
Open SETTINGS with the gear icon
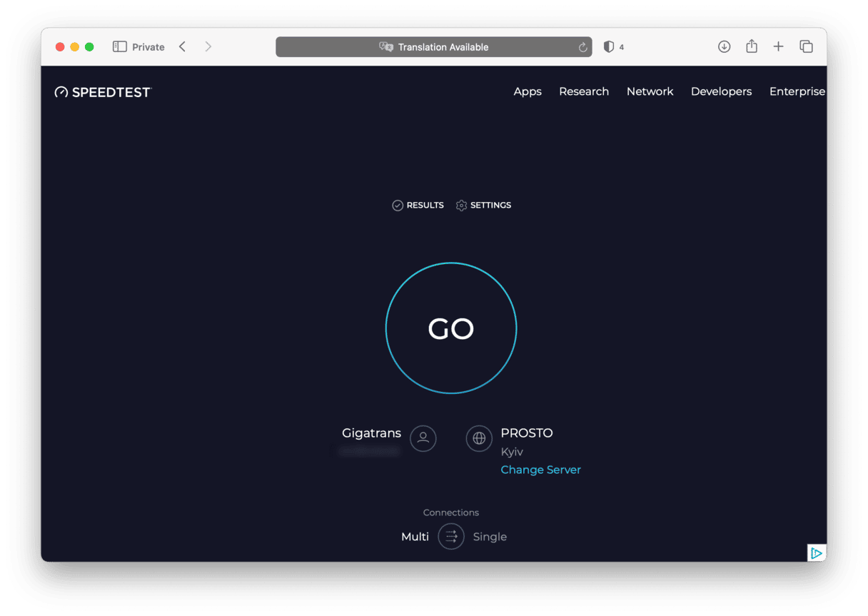[483, 206]
